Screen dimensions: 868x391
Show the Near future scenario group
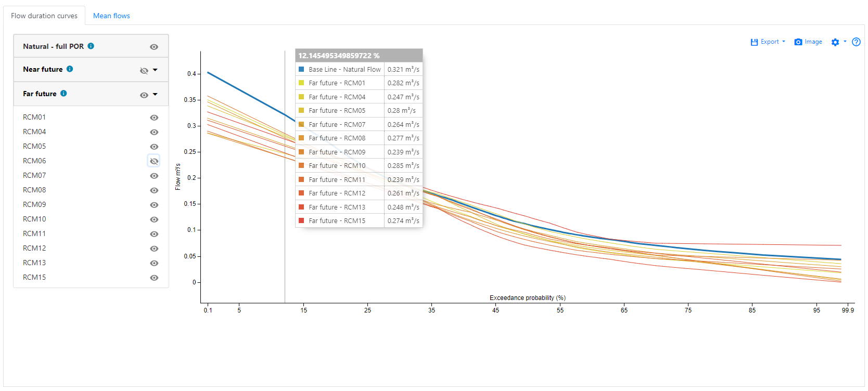click(144, 71)
